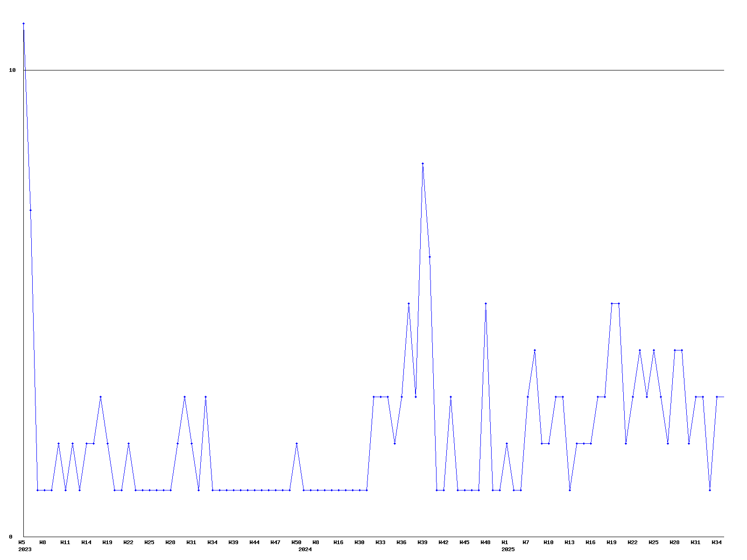Click the W1 week label
This screenshot has width=747, height=560.
click(505, 542)
